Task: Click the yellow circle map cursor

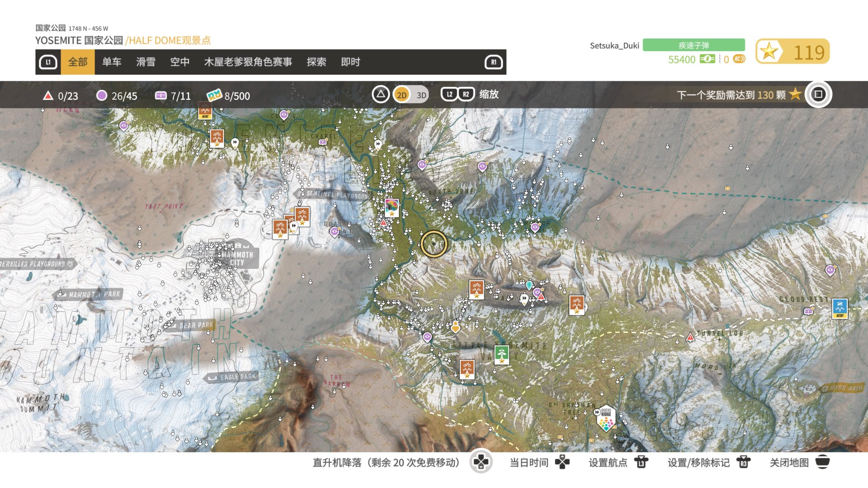Action: click(x=434, y=244)
